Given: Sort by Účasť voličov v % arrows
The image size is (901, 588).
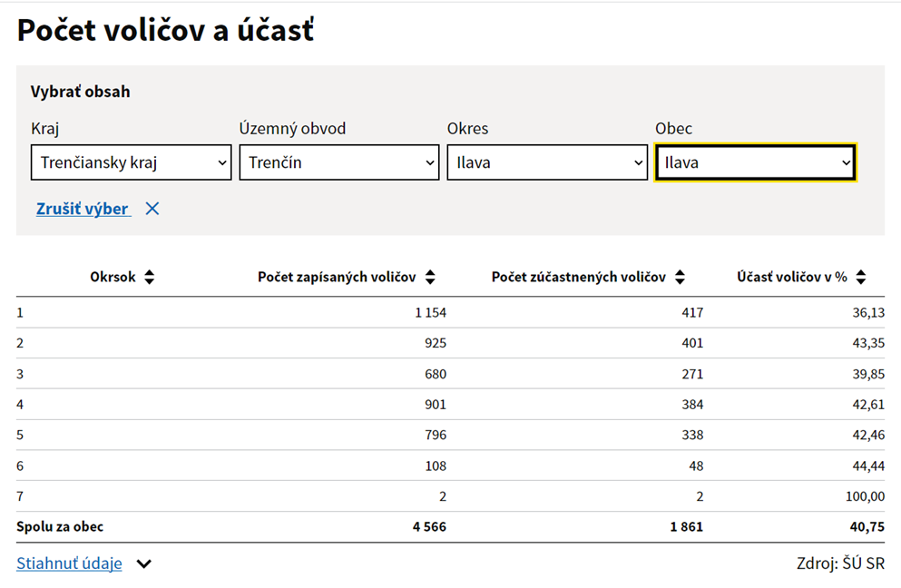Looking at the screenshot, I should coord(861,278).
